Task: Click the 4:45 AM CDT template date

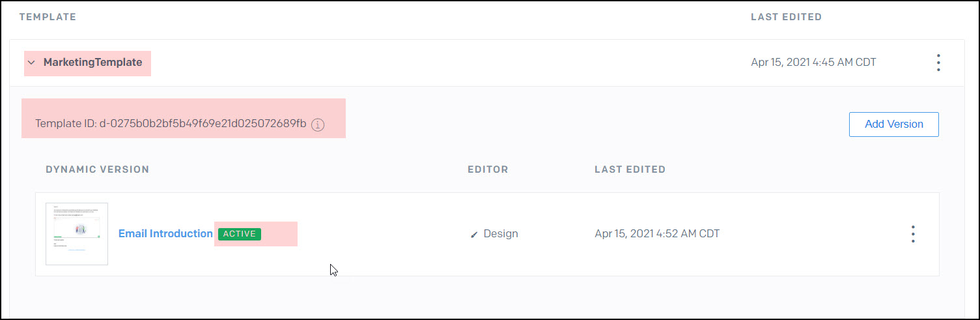Action: coord(813,63)
